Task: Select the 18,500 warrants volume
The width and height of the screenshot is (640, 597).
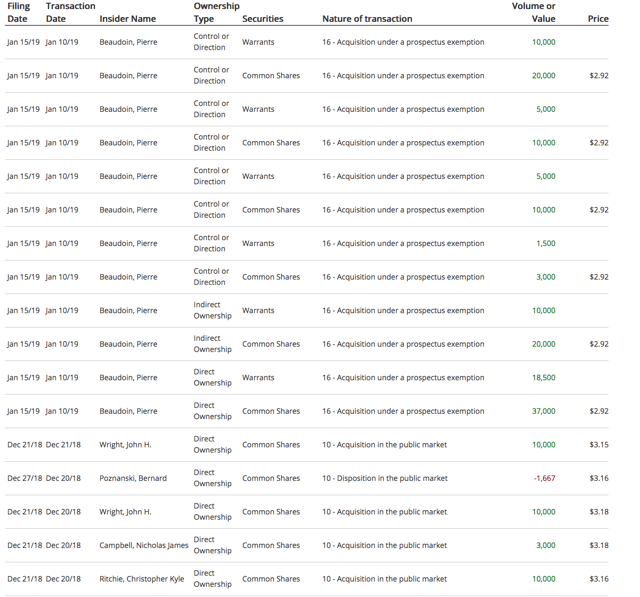Action: (543, 378)
